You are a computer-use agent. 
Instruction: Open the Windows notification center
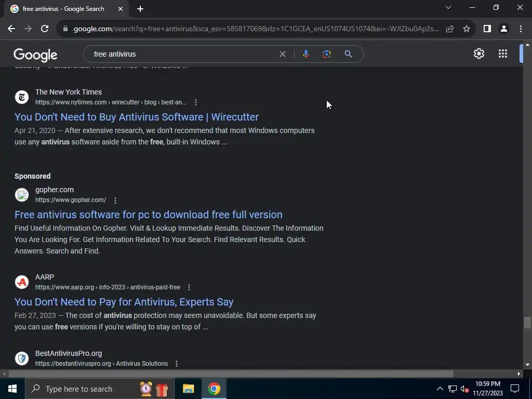click(x=515, y=389)
